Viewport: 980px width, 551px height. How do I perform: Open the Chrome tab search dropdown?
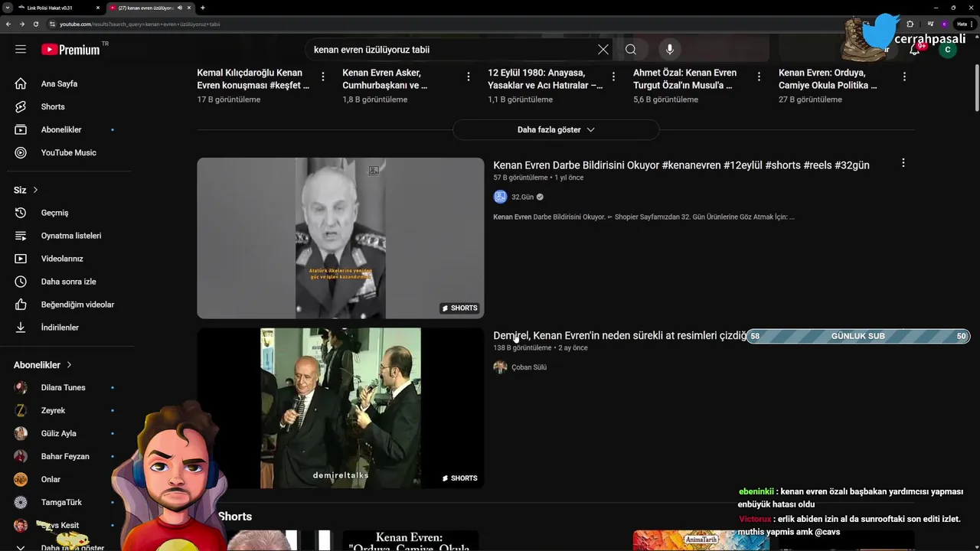7,8
